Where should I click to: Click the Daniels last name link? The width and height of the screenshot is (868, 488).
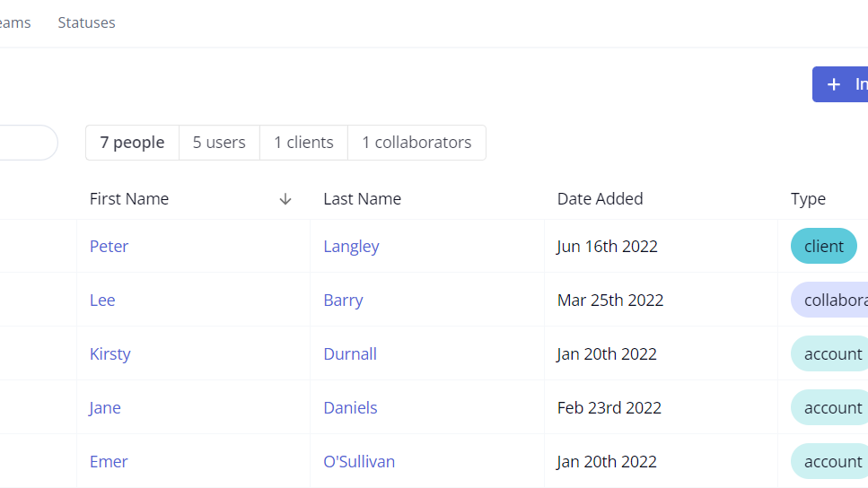click(x=350, y=407)
